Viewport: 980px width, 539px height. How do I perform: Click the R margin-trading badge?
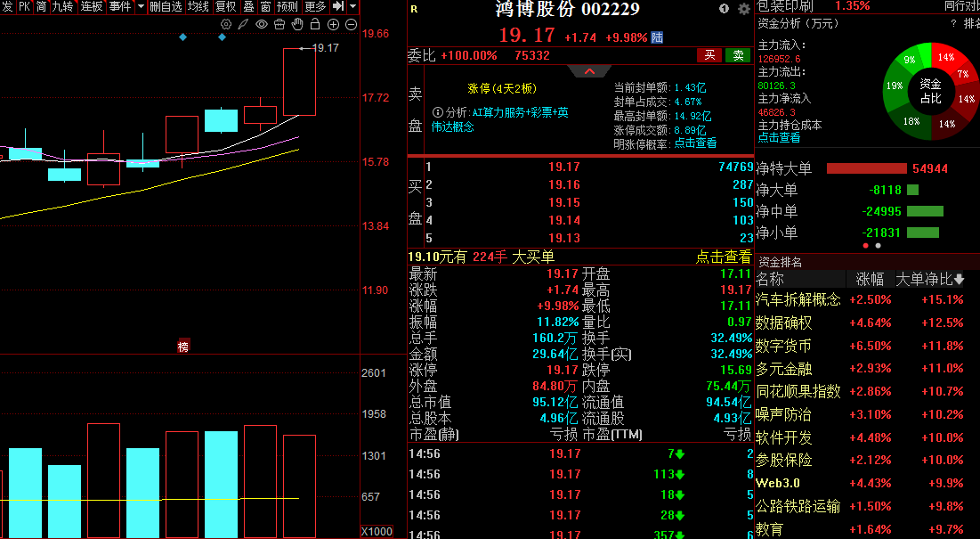414,10
